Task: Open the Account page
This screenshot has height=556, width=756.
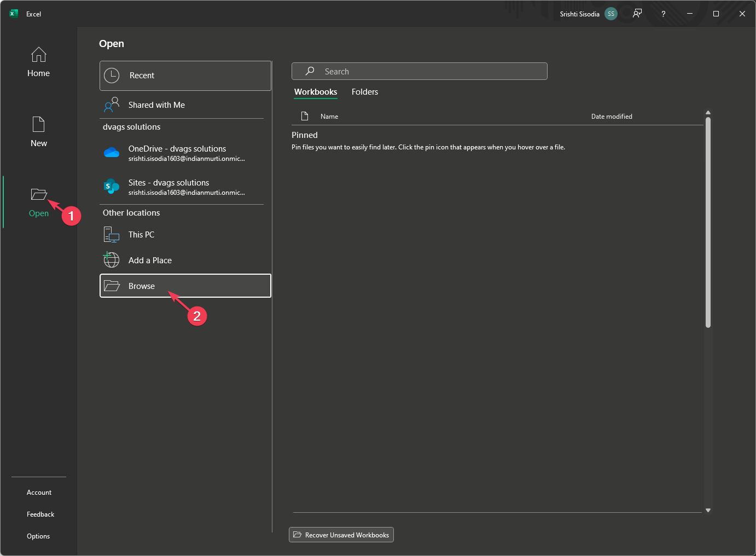Action: tap(39, 493)
